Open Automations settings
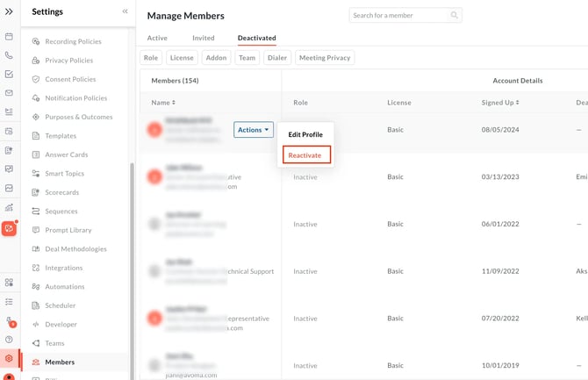Image resolution: width=588 pixels, height=380 pixels. pos(65,287)
